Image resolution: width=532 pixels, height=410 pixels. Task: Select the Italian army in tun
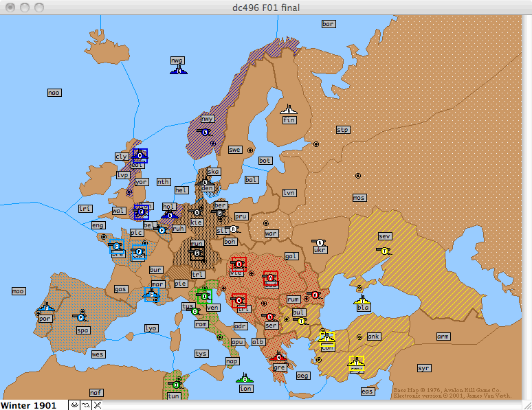coord(176,385)
